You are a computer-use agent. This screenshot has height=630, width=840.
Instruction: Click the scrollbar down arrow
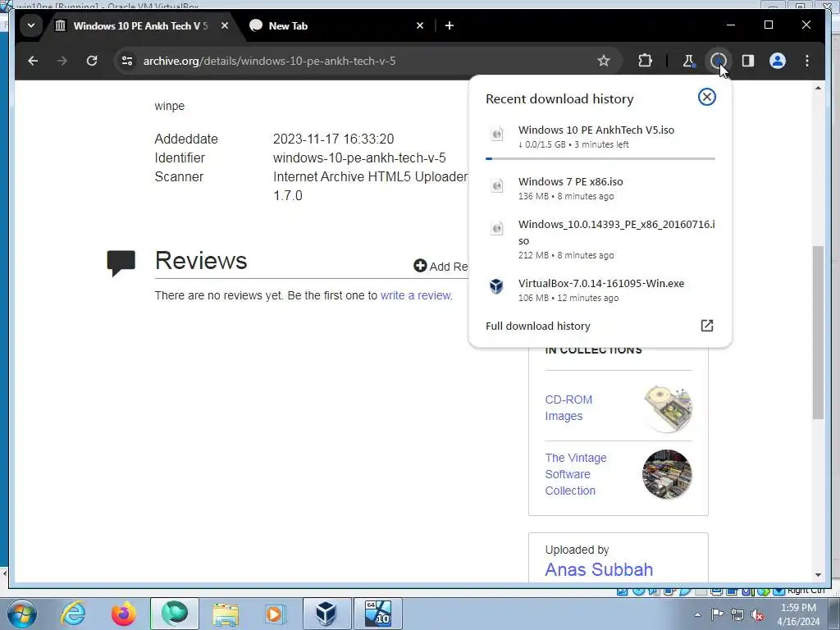click(818, 575)
